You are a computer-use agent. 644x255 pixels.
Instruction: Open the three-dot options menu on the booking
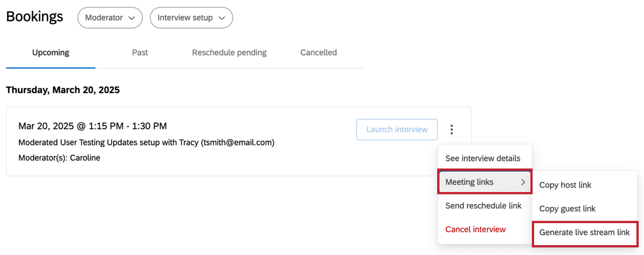pyautogui.click(x=452, y=129)
